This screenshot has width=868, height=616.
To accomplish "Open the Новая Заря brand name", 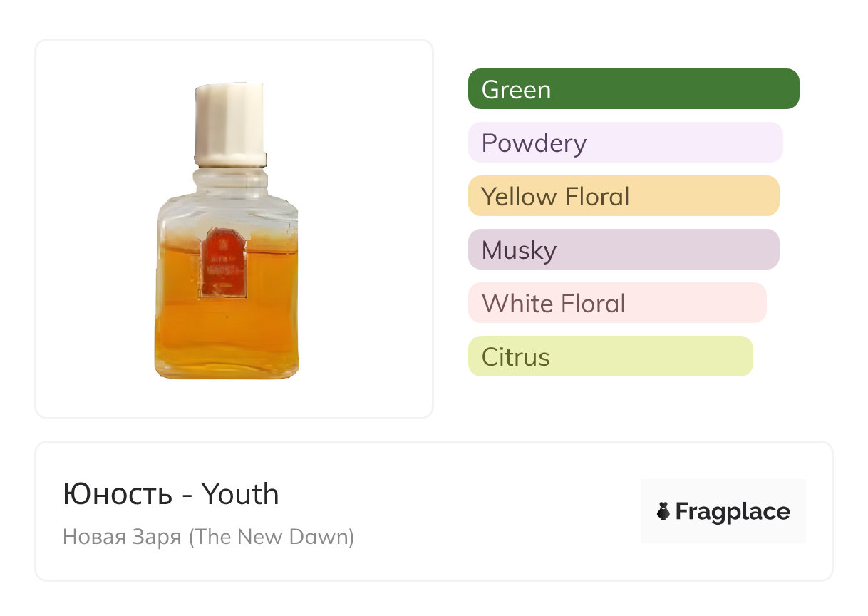I will [x=122, y=536].
